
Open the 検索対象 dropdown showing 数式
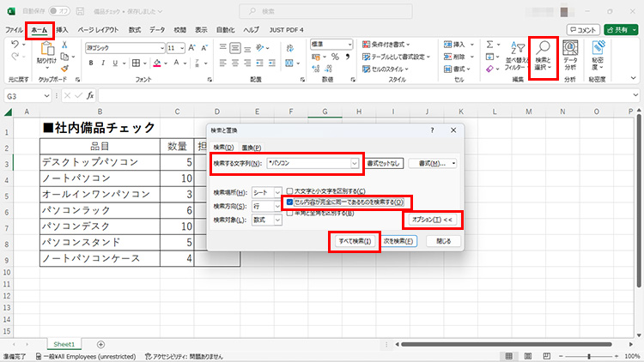click(x=276, y=220)
